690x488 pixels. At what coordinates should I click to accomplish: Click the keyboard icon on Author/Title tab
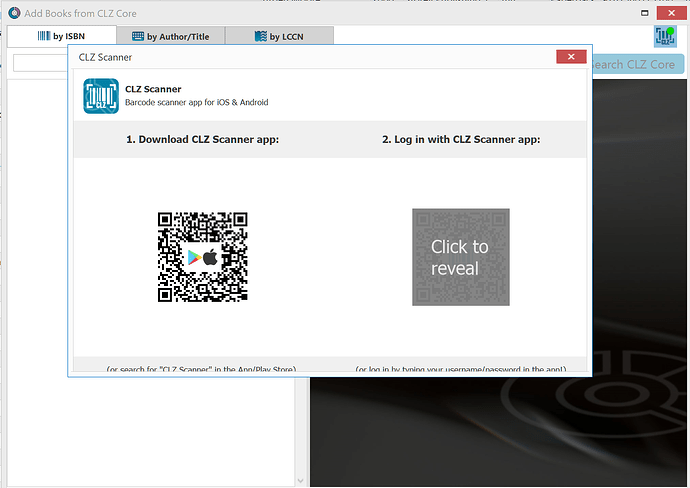[138, 37]
